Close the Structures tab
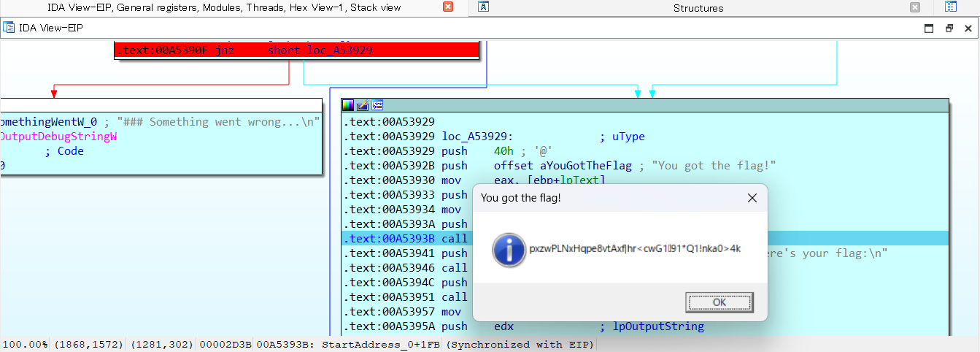 tap(915, 7)
